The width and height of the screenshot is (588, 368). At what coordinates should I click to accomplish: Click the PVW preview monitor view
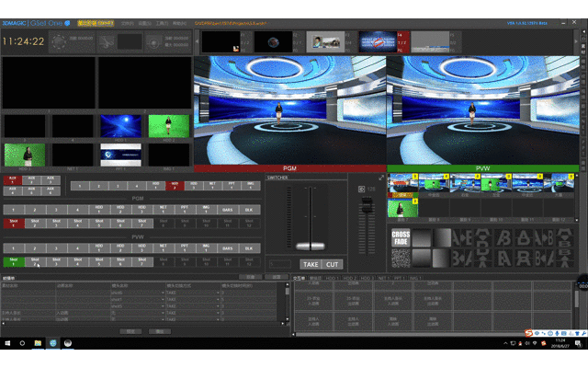tap(482, 110)
